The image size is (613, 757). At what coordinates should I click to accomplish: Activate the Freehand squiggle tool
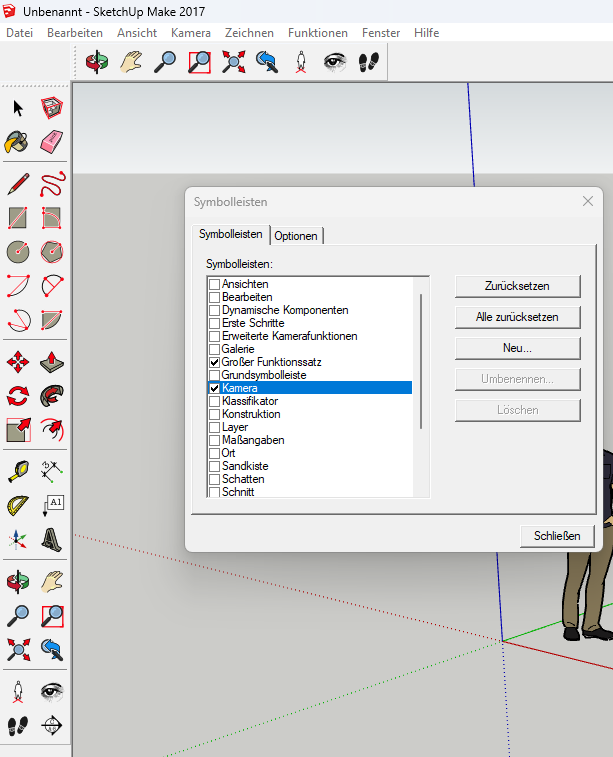click(52, 184)
